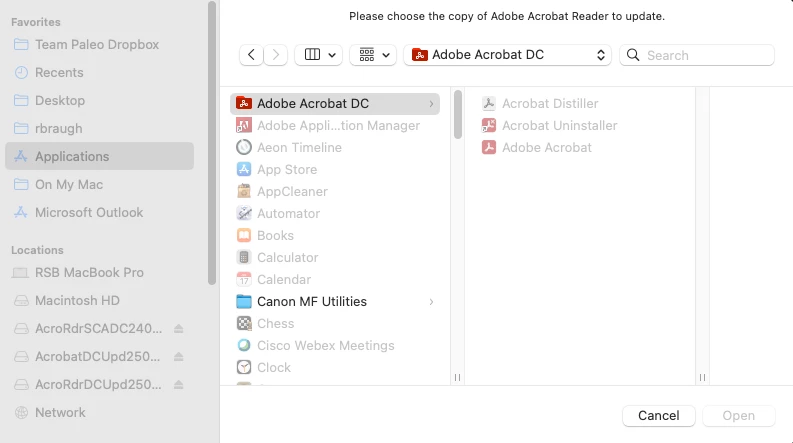Click the Calculator icon
Viewport: 793px width, 443px height.
pos(244,257)
